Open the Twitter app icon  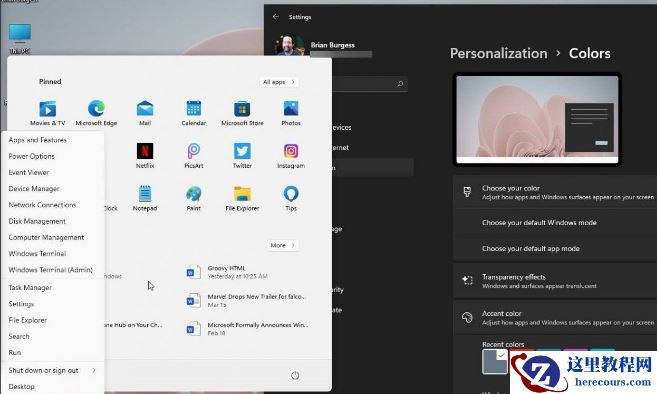[x=242, y=151]
